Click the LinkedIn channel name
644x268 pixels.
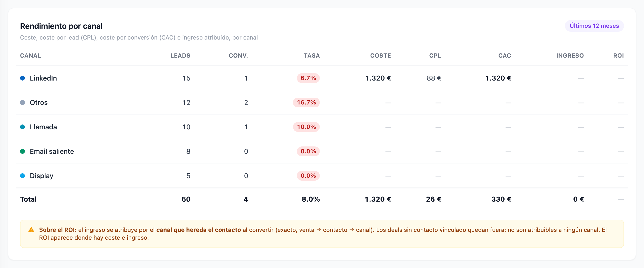coord(43,78)
